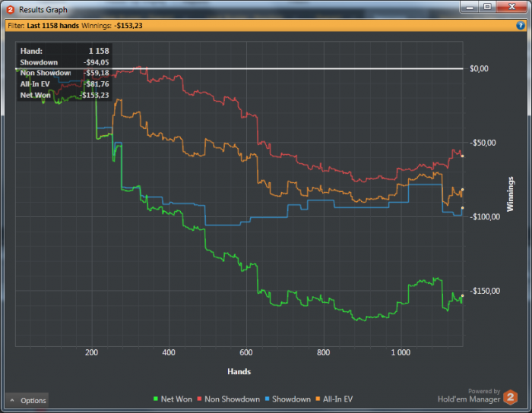Viewport: 532px width, 413px height.
Task: Click the filter text 'Last 1158 hands'
Action: (x=53, y=26)
